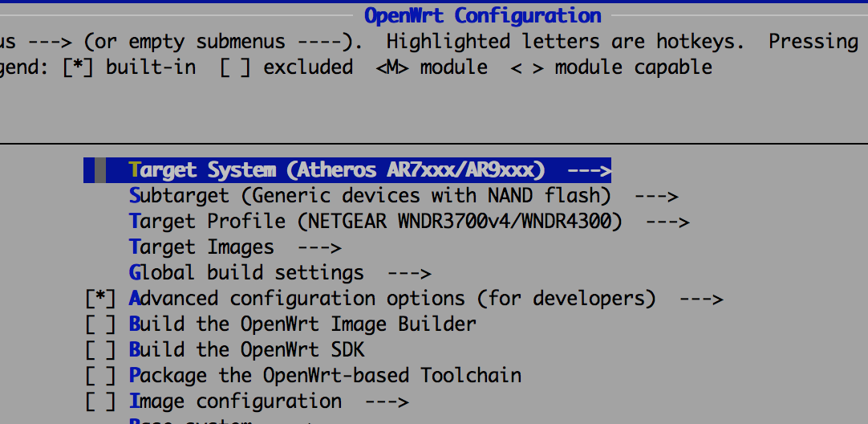Expand arrow next to Image configuration

tap(387, 402)
